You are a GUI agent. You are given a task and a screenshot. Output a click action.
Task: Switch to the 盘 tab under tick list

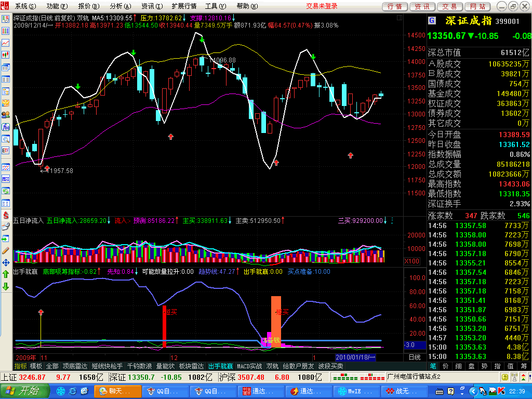(471, 366)
